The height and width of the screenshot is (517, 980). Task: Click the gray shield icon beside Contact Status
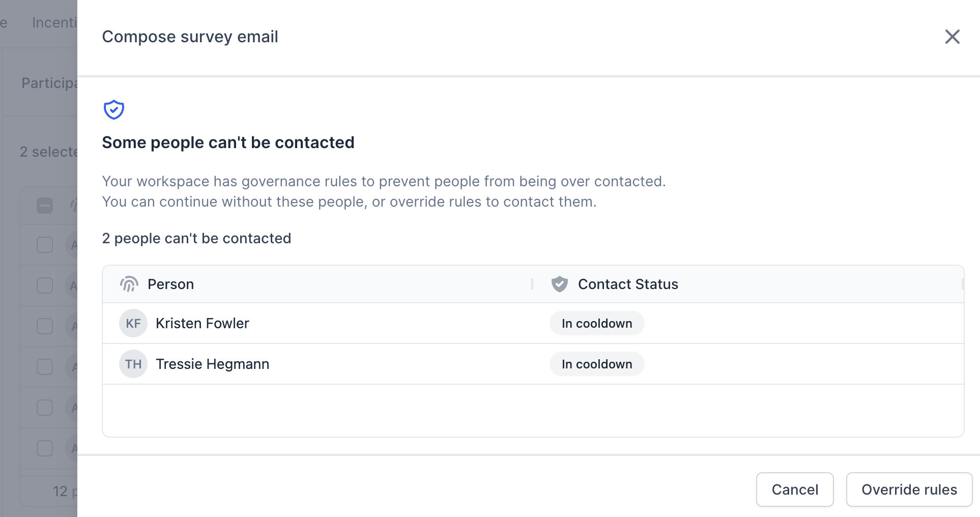560,284
